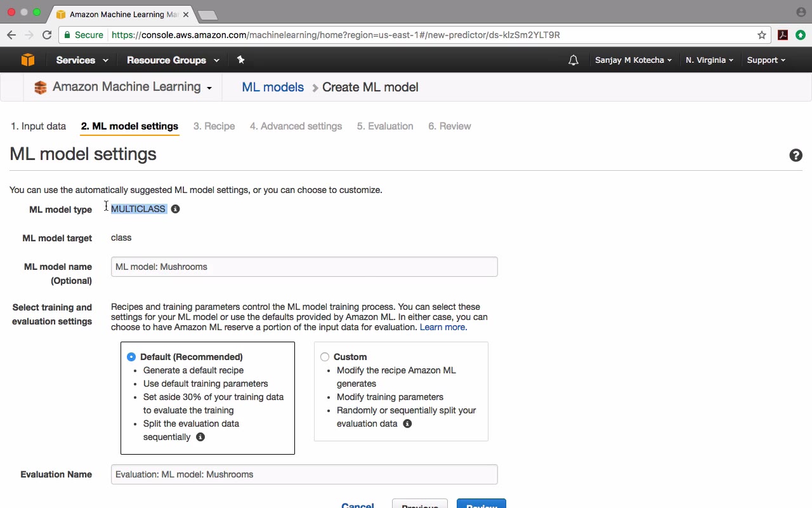Click the Evaluation Name input field

pos(304,474)
